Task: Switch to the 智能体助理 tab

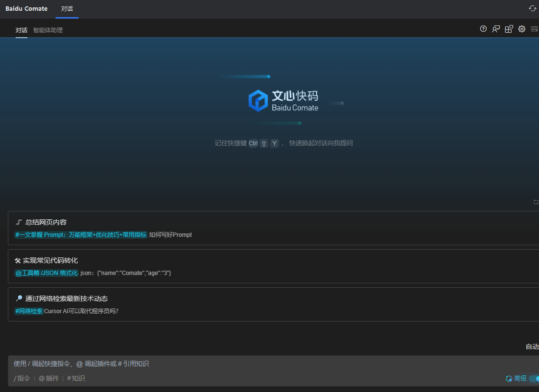Action: pos(48,30)
